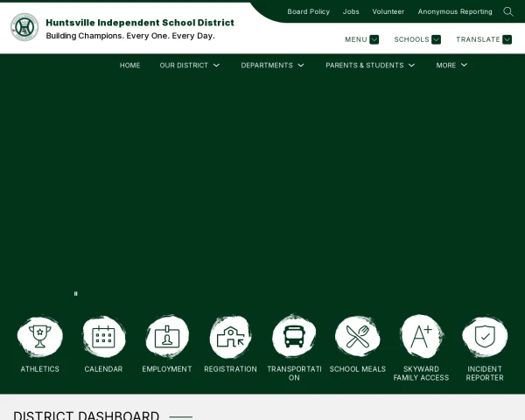Click the Huntsville Independent School District title

140,23
